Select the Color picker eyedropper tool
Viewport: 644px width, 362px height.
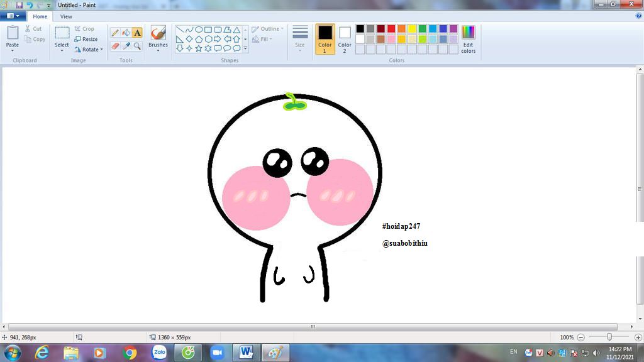coord(126,46)
